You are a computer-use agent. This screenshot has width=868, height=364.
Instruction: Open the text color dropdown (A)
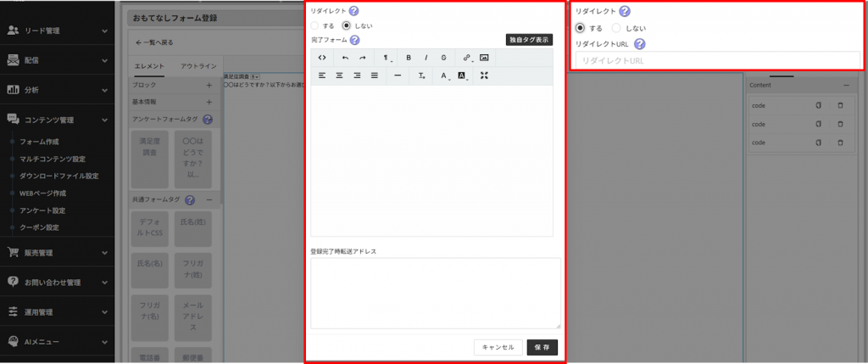tap(443, 76)
